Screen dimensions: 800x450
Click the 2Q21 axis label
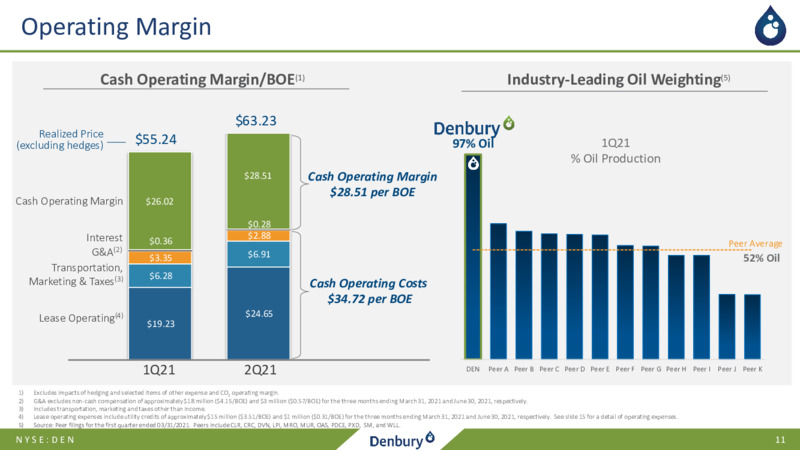point(260,370)
